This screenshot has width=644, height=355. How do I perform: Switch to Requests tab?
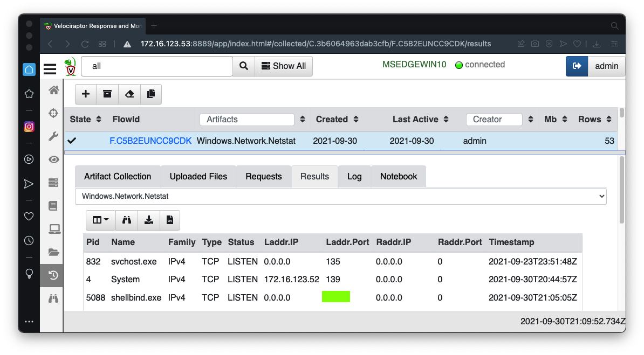264,177
